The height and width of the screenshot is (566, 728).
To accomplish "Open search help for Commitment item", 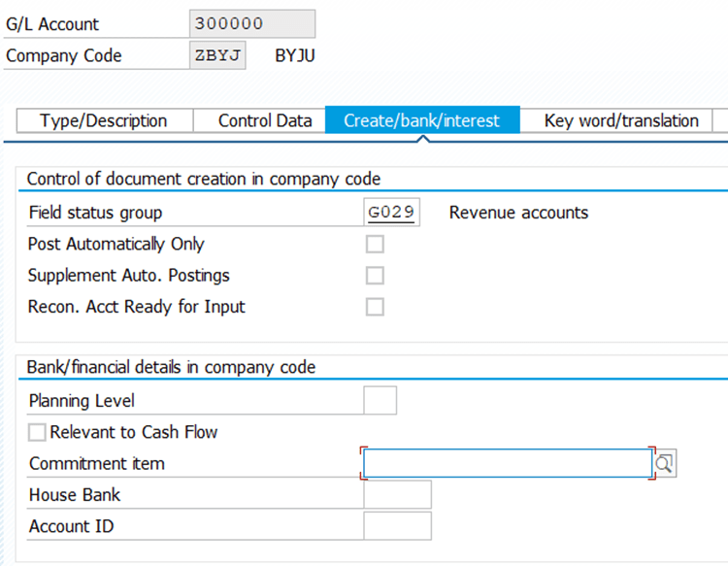I will [x=665, y=464].
